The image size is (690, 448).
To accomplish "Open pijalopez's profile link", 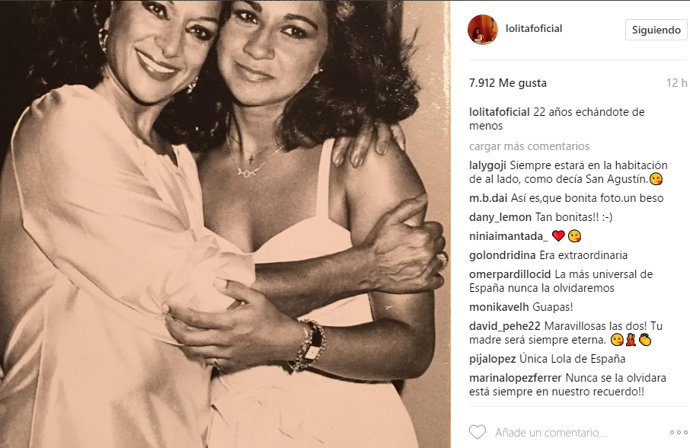I will click(x=492, y=359).
